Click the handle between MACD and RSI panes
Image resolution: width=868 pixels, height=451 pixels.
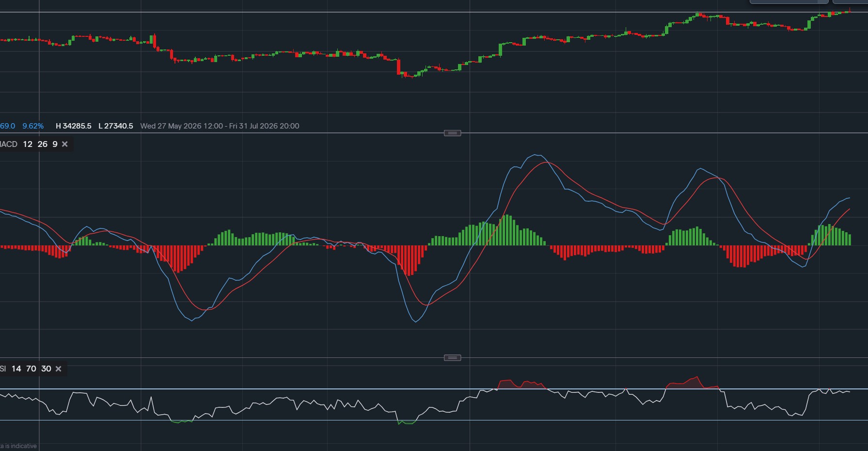[x=452, y=358]
